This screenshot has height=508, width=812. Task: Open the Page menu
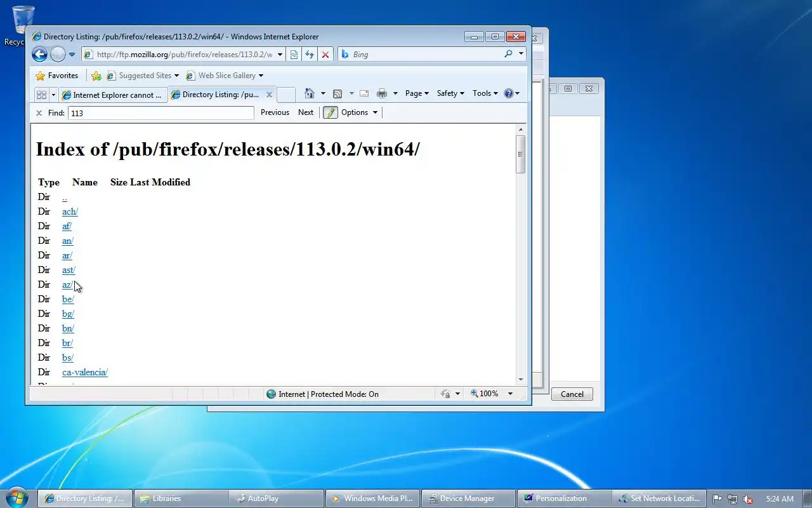[417, 93]
